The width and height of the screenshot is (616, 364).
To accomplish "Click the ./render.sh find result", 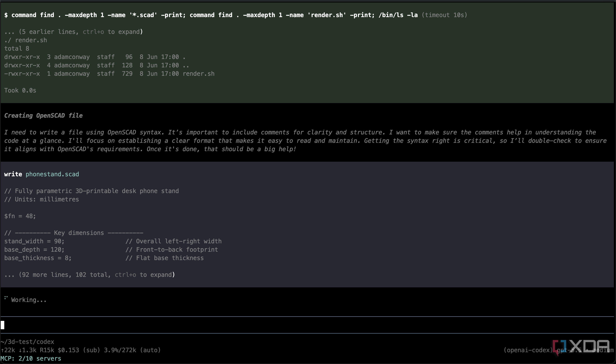I will click(25, 40).
